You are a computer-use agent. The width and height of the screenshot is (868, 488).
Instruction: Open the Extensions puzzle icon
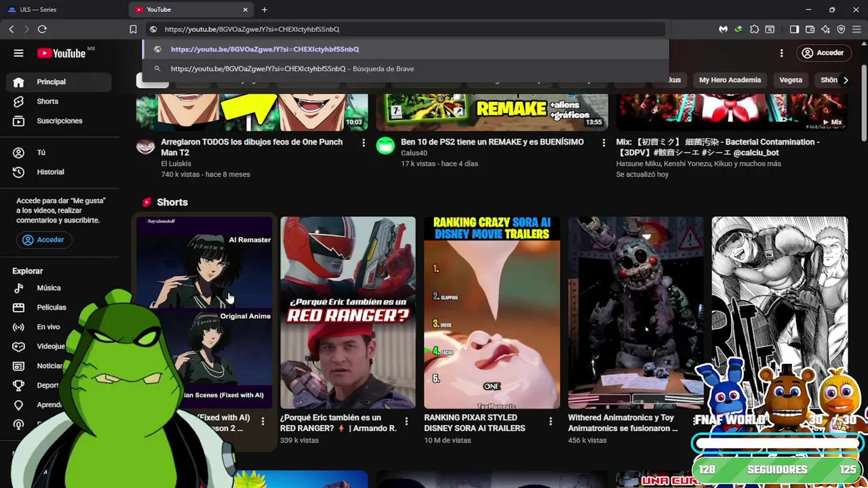[754, 29]
